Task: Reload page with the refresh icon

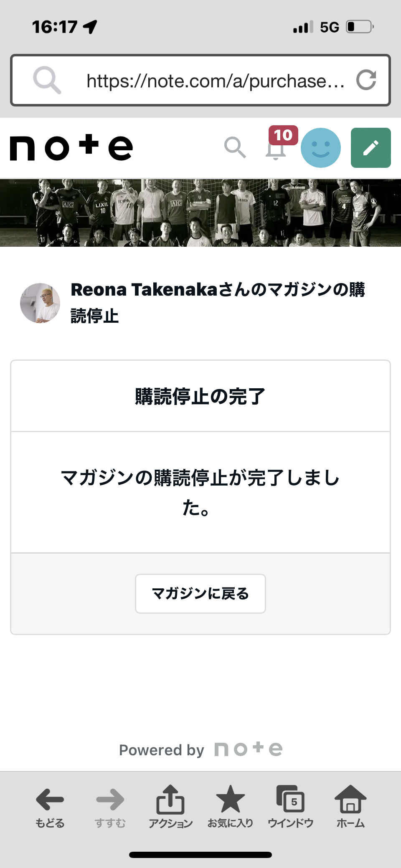Action: click(366, 80)
